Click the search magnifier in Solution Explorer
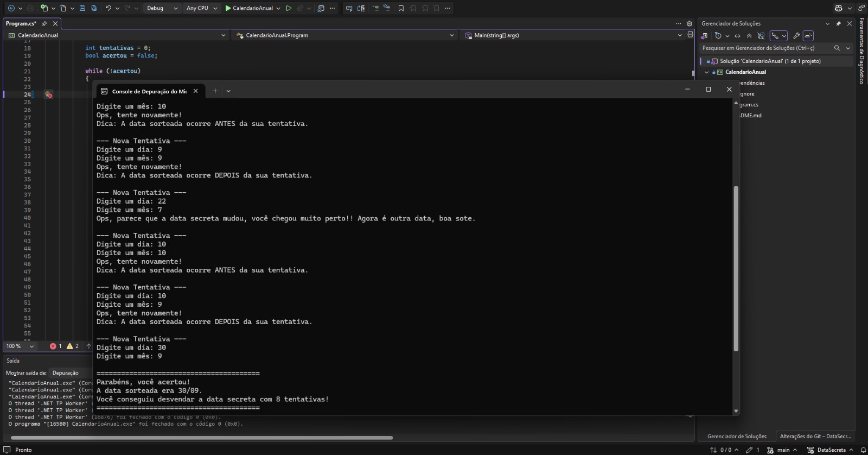This screenshot has width=868, height=455. pos(837,48)
